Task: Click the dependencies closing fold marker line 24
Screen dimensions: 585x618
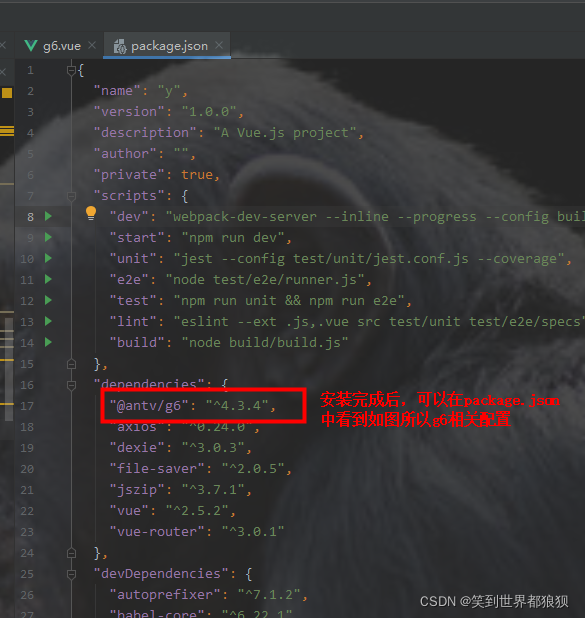Action: (x=71, y=553)
